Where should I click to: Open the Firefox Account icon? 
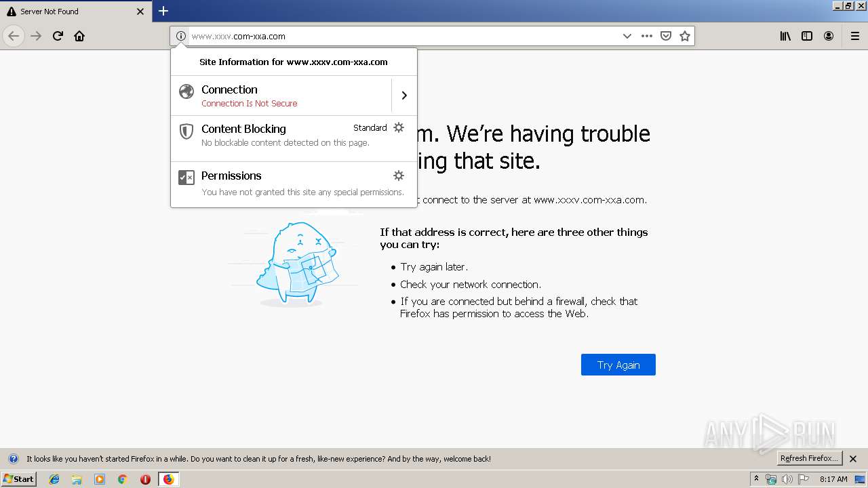(829, 36)
